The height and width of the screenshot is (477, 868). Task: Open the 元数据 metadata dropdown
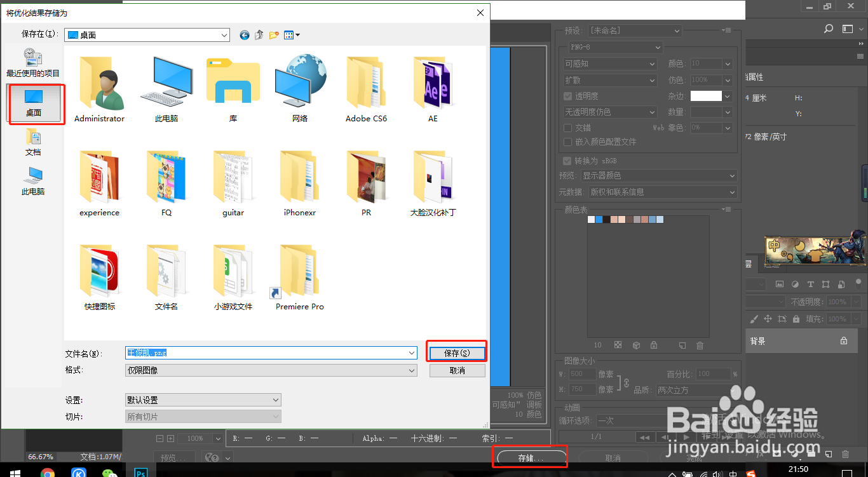pos(663,192)
